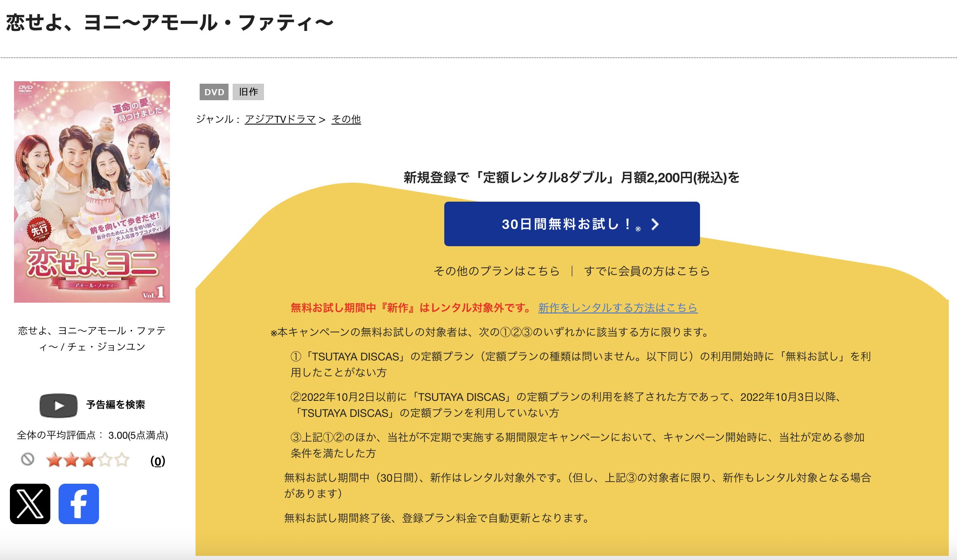Screen dimensions: 957x560
Task: Open その他 genre link
Action: [346, 119]
